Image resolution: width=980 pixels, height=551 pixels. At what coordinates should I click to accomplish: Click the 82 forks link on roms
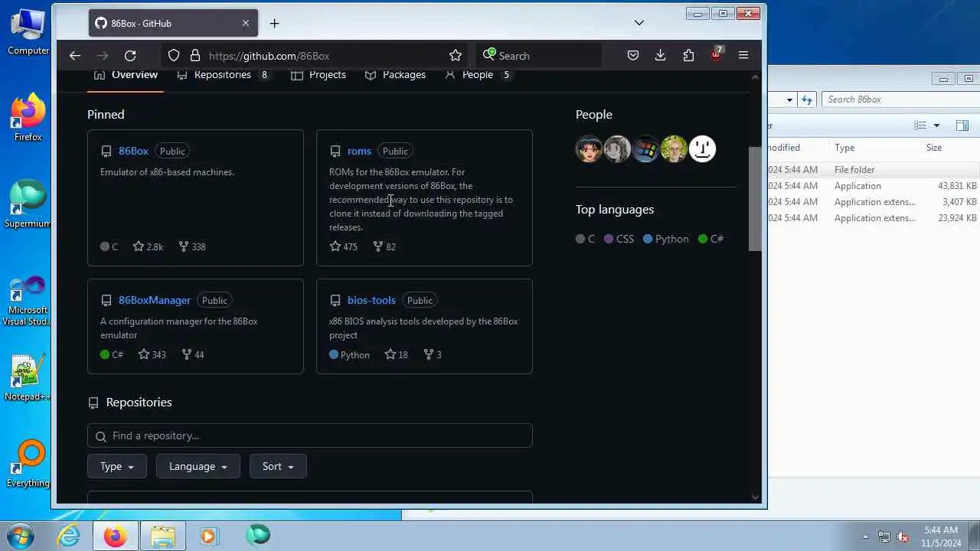tap(384, 246)
